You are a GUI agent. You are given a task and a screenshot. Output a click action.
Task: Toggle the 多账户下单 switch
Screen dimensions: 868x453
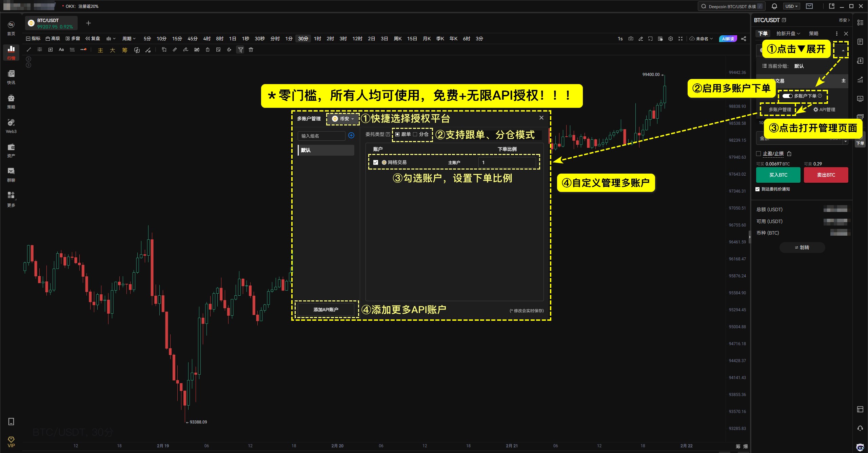tap(787, 96)
